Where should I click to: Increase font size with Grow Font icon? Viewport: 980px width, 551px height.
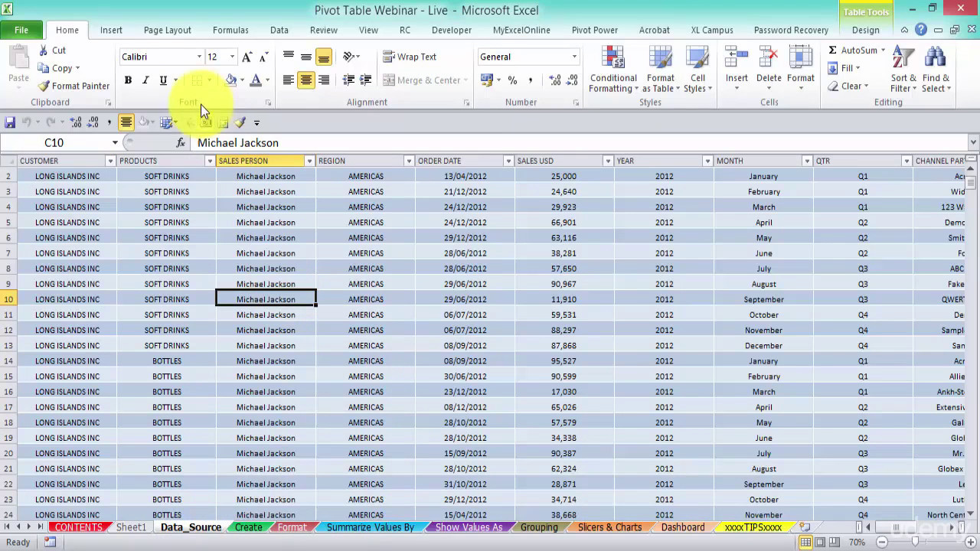coord(247,57)
